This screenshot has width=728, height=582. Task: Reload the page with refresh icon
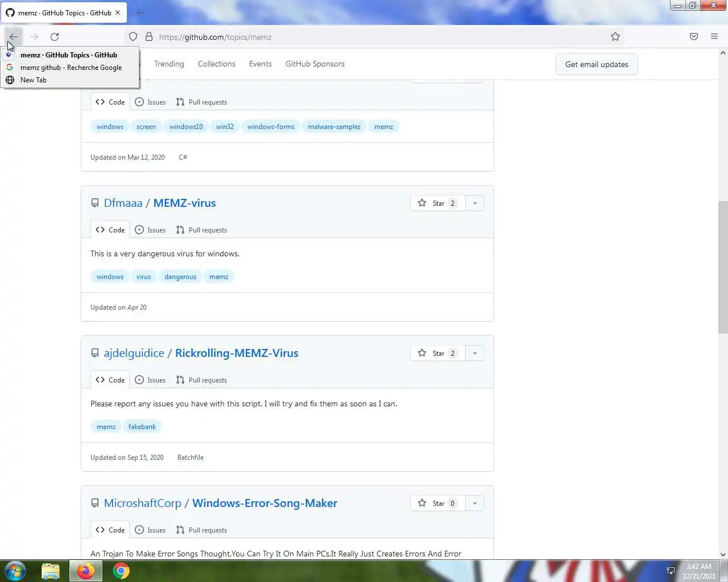55,37
